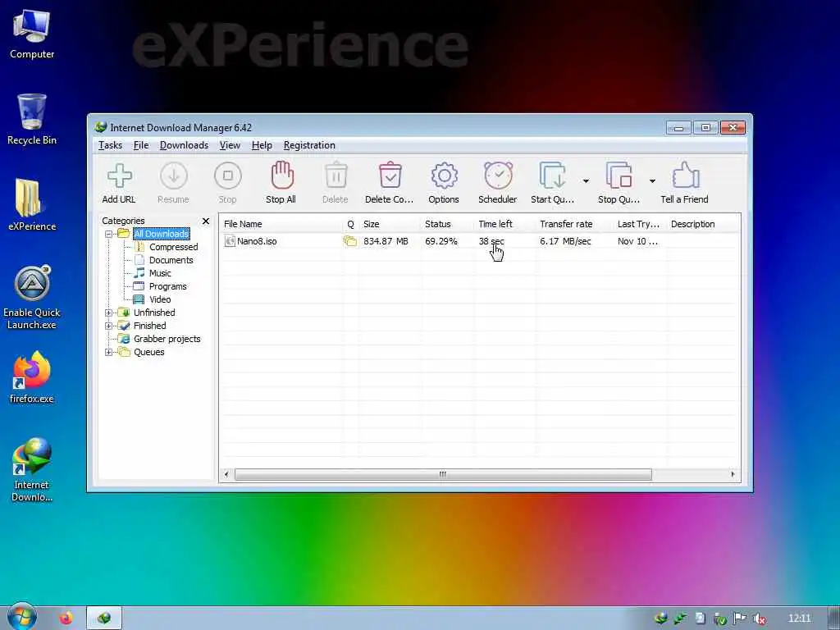Open Stop Queue dropdown arrow
Viewport: 840px width, 630px height.
pyautogui.click(x=652, y=181)
